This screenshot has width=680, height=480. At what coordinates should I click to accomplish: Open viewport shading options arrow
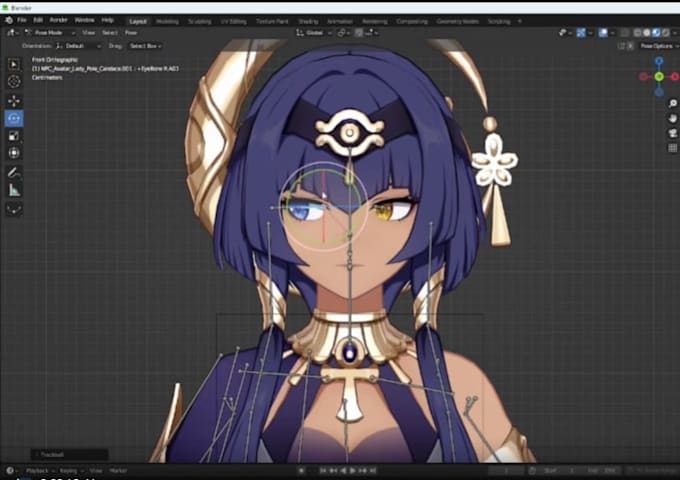click(673, 33)
